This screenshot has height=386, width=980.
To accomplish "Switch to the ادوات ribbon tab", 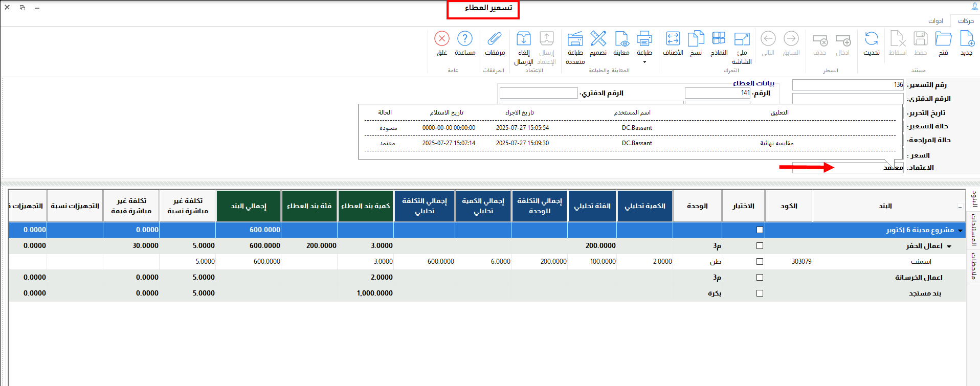I will pos(936,21).
